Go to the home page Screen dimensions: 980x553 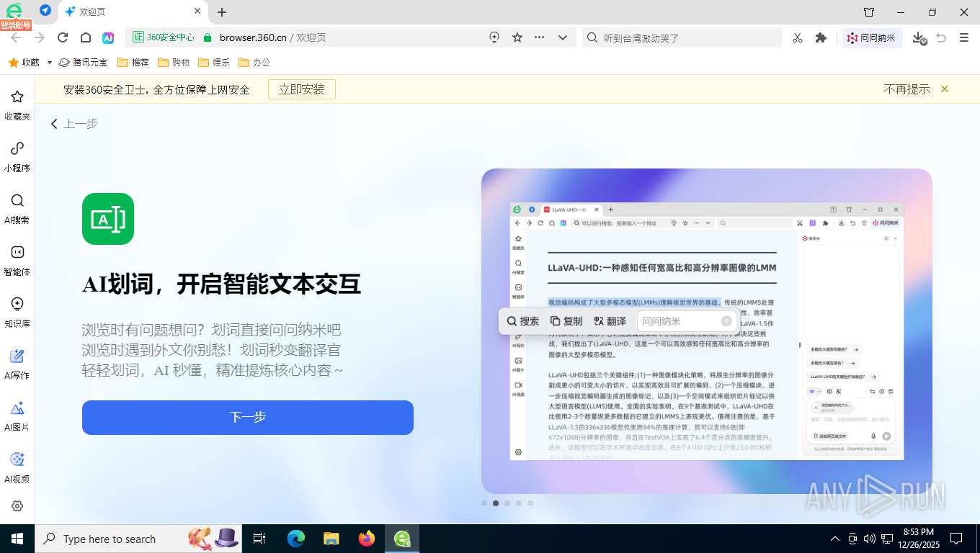point(86,37)
